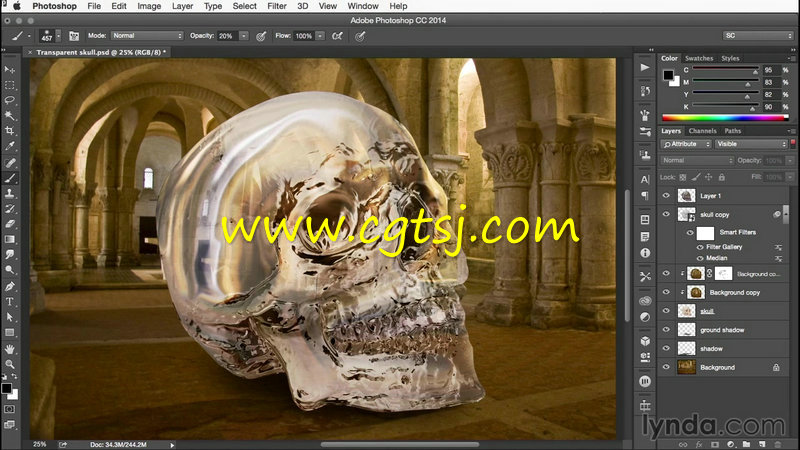Select the Eyedropper tool
The width and height of the screenshot is (800, 450).
click(10, 147)
